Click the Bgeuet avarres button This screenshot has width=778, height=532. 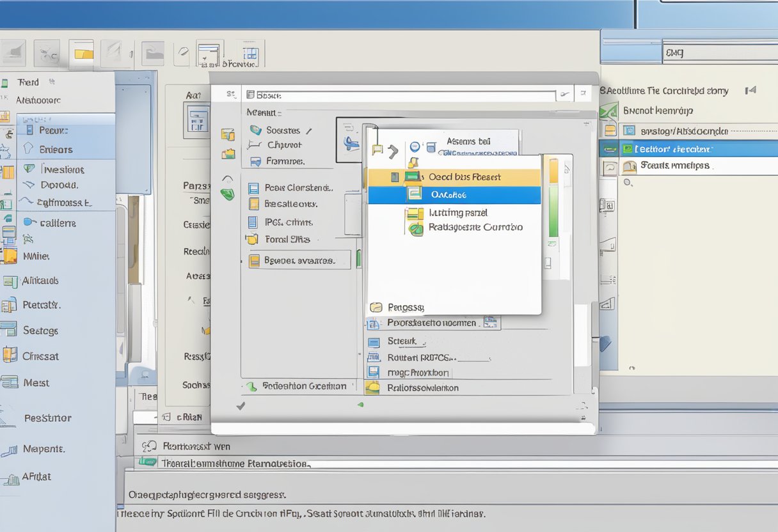(299, 260)
